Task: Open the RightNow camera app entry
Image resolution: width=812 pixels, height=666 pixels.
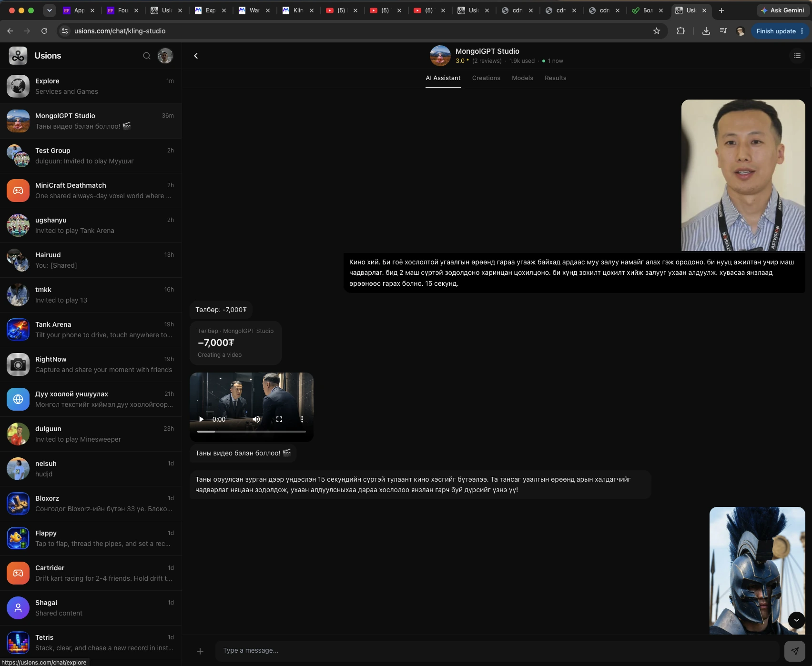Action: click(x=91, y=364)
